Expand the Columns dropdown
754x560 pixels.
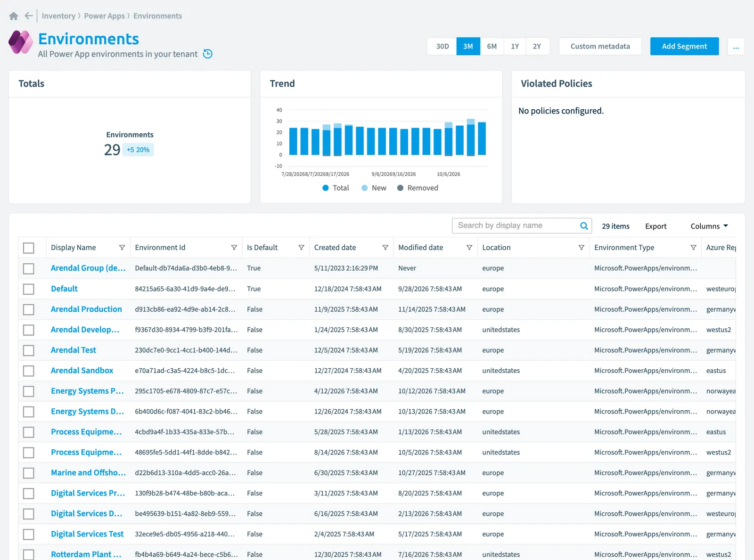(x=709, y=226)
